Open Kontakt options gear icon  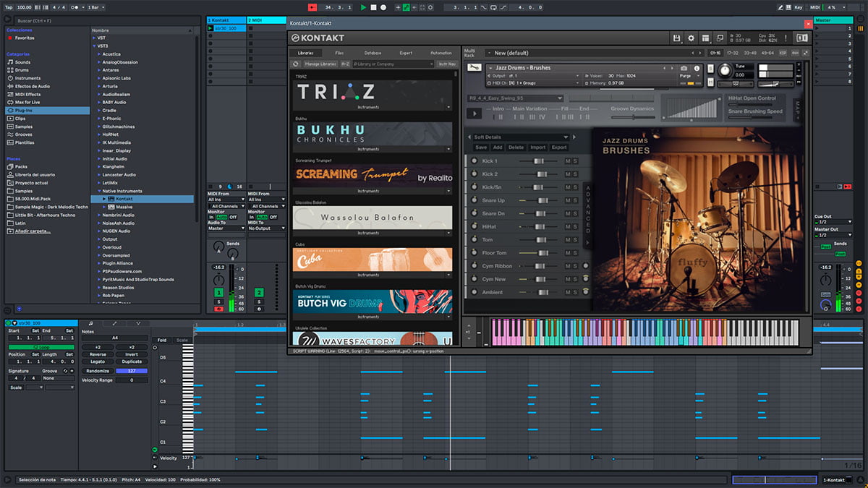point(691,38)
